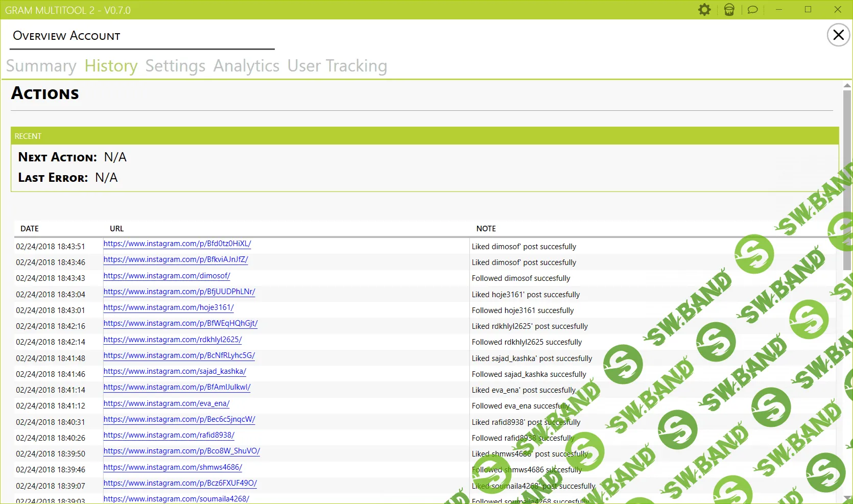Open the eva_ena Instagram profile link
The height and width of the screenshot is (504, 853).
167,403
